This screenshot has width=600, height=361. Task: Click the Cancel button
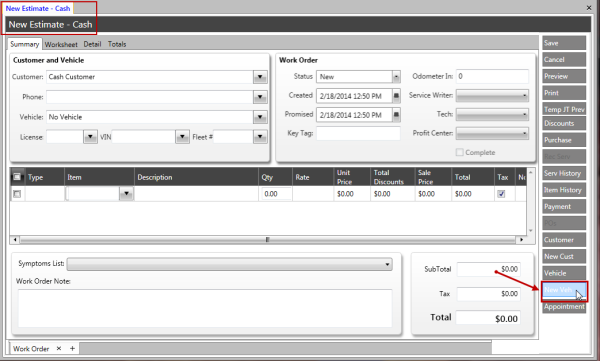tap(564, 59)
